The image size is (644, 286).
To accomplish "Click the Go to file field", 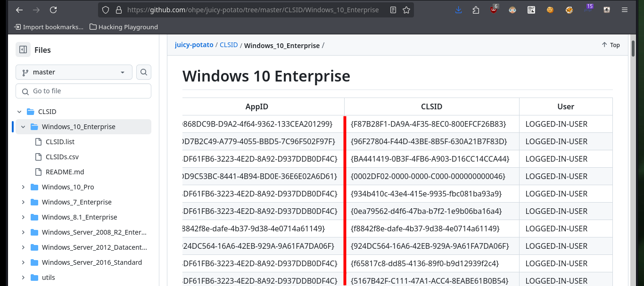I will [83, 91].
